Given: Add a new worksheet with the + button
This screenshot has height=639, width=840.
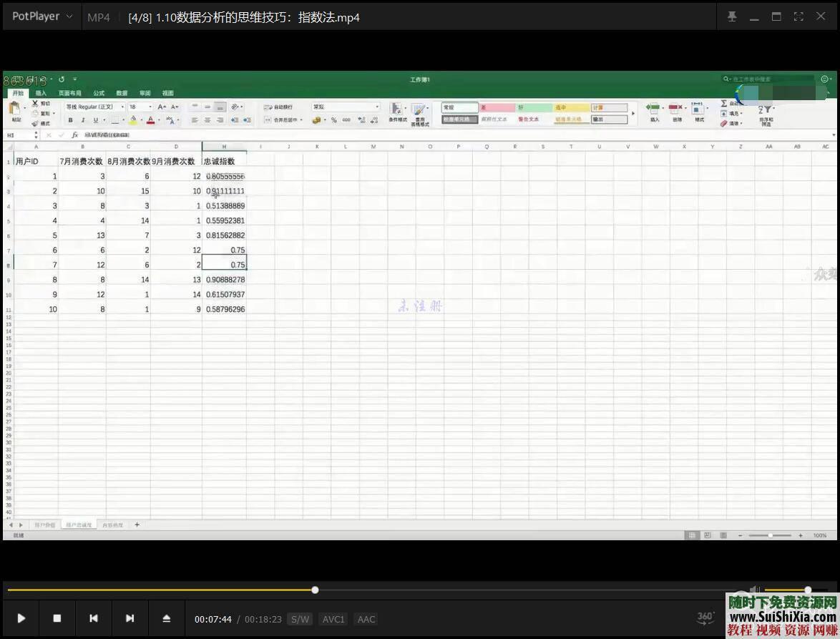Looking at the screenshot, I should [136, 524].
